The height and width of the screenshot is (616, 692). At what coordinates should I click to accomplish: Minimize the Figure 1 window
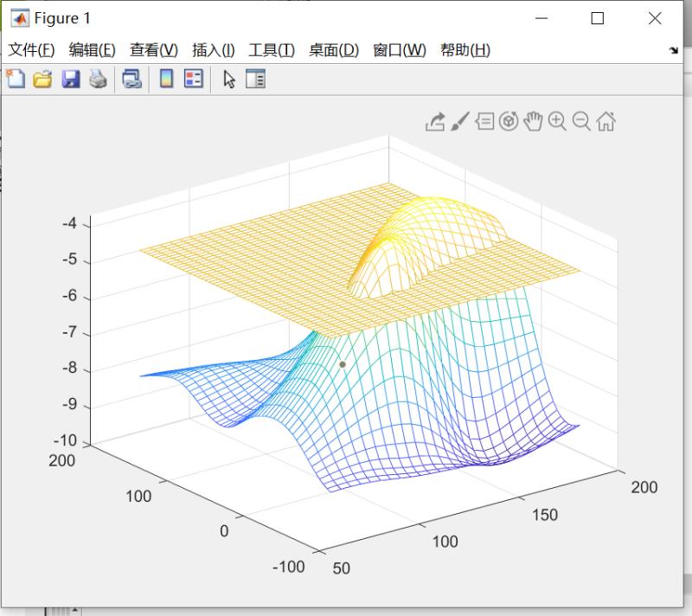[x=541, y=18]
